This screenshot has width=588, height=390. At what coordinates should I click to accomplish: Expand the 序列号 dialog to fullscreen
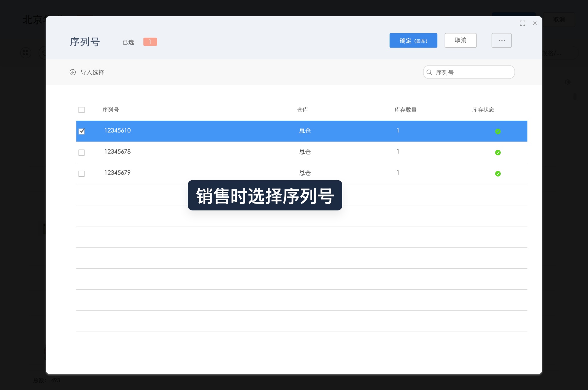(522, 23)
